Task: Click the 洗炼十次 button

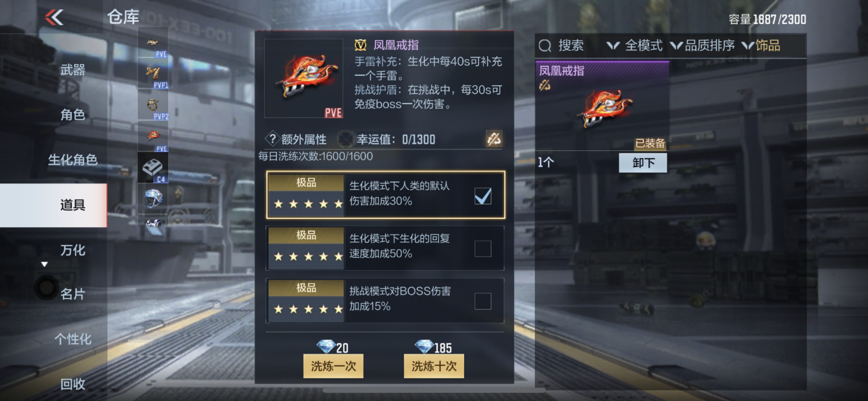Action: coord(434,366)
